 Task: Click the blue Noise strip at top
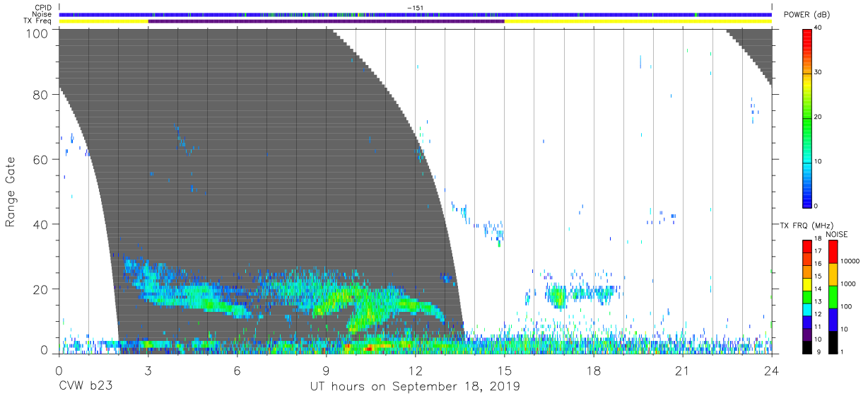click(x=415, y=14)
